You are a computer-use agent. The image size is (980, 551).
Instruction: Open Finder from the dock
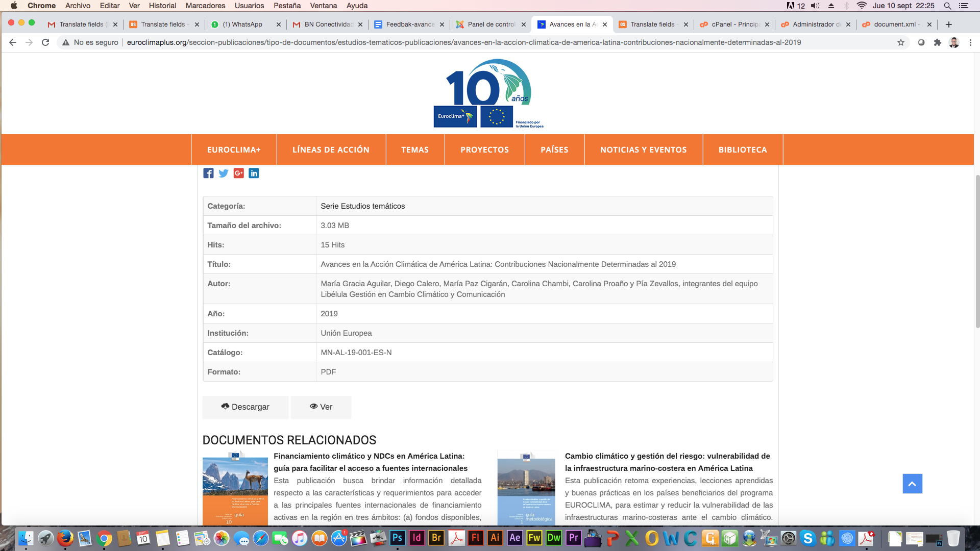[x=26, y=538]
